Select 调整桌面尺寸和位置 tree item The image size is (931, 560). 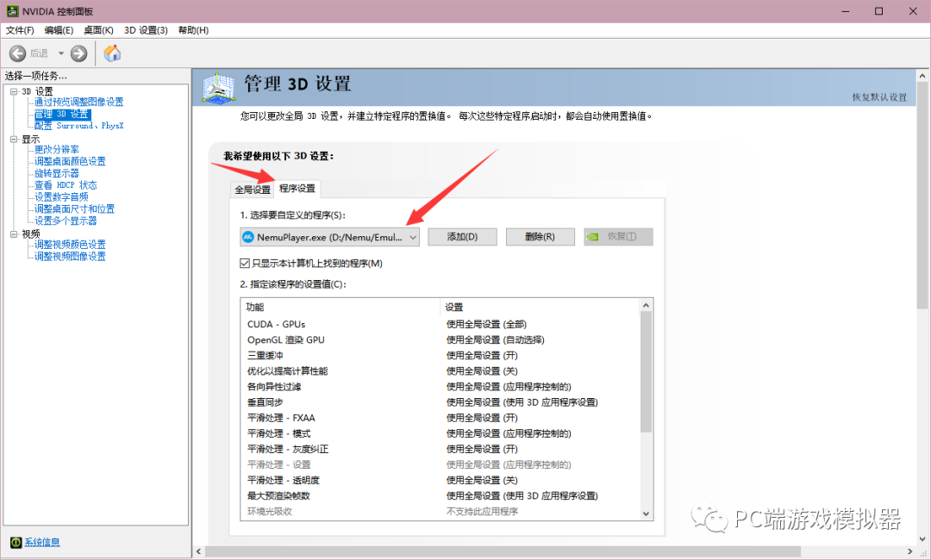point(74,208)
